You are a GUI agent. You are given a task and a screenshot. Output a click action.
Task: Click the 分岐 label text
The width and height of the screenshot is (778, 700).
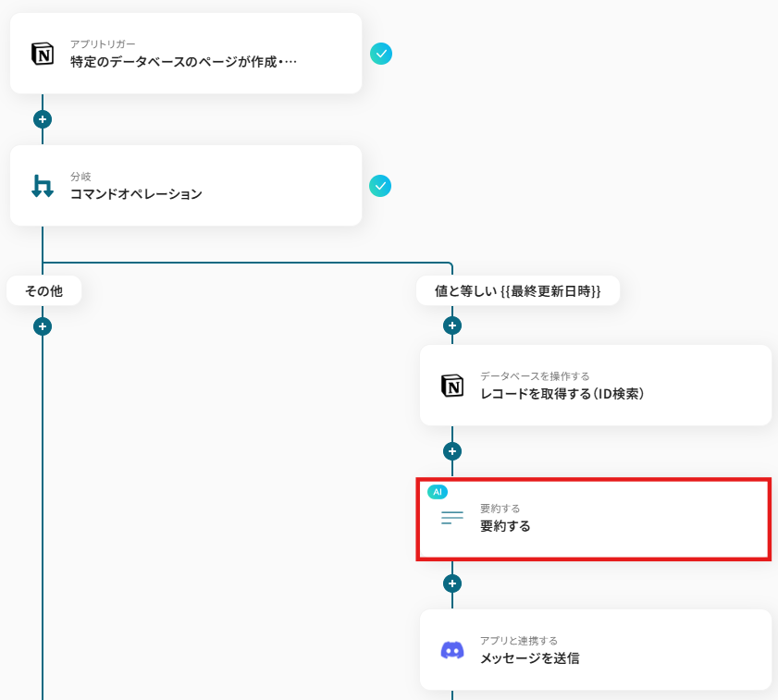pos(80,177)
